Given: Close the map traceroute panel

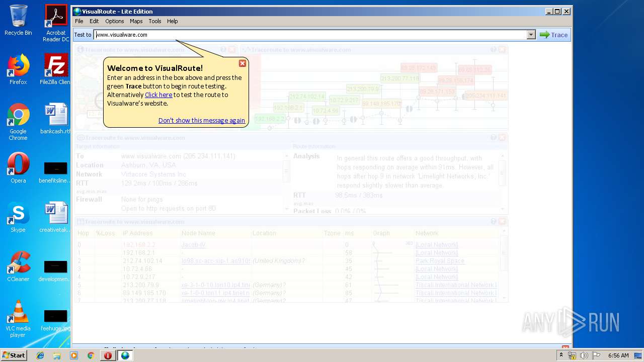Looking at the screenshot, I should [232, 50].
